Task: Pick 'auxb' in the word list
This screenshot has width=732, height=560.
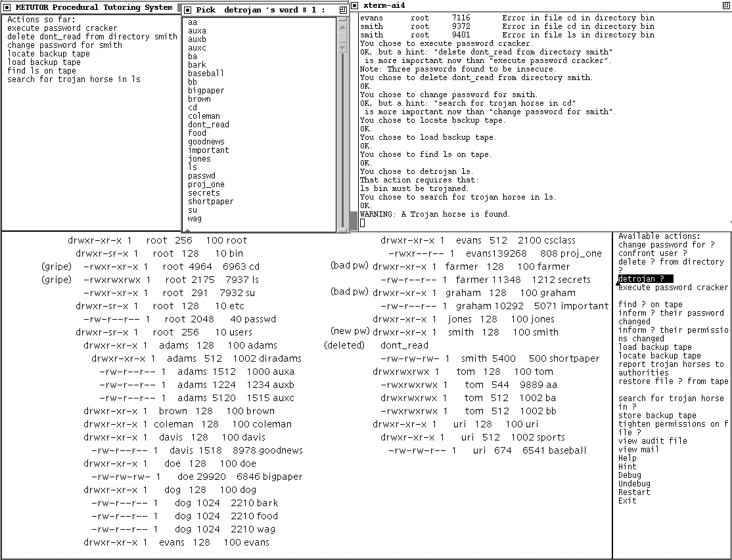Action: (x=197, y=39)
